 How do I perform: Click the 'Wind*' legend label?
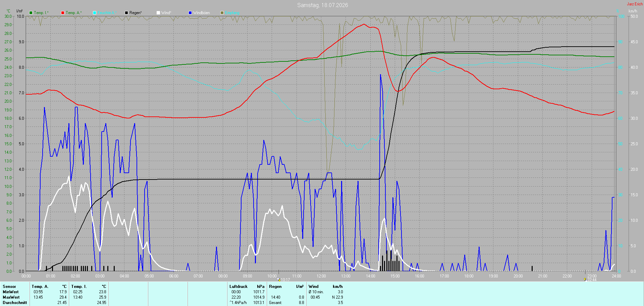[166, 13]
